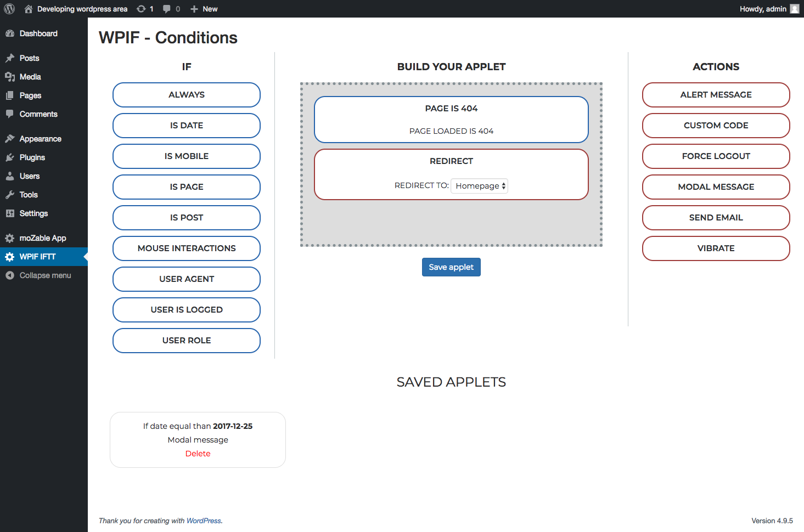Screen dimensions: 804x532
Task: Click the Save applet button
Action: (x=451, y=267)
